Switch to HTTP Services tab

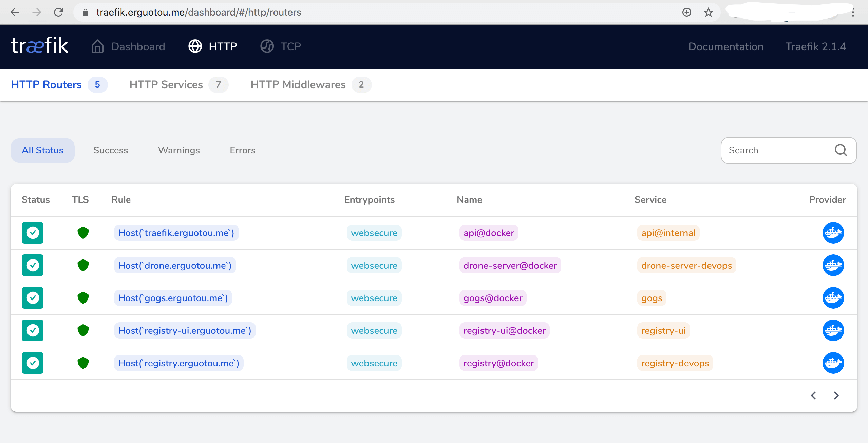point(179,84)
